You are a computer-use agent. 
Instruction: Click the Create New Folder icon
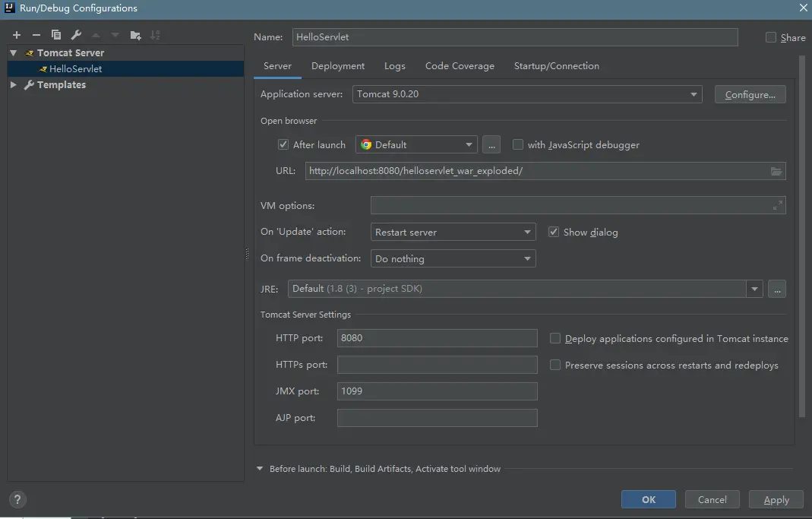click(135, 35)
